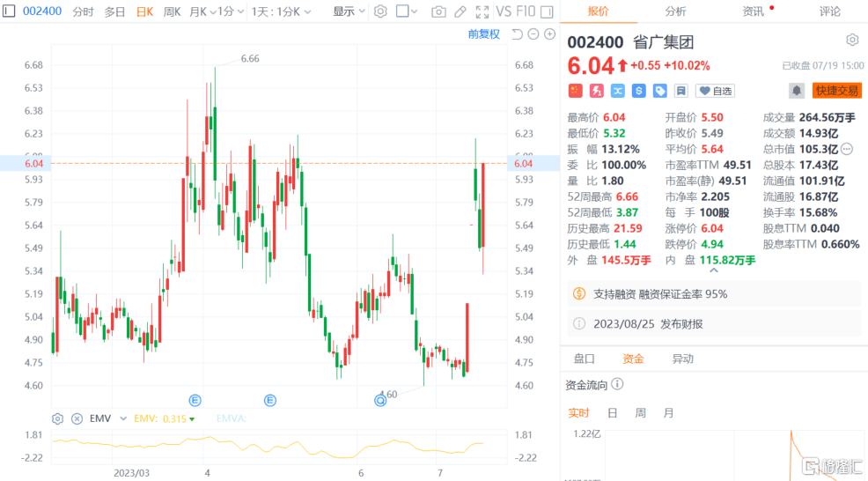The width and height of the screenshot is (868, 481).
Task: Switch to the 分析 tab
Action: 675,11
